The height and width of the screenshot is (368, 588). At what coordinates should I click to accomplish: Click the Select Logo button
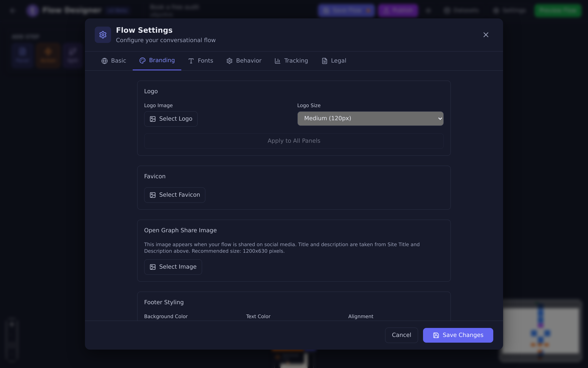(171, 119)
